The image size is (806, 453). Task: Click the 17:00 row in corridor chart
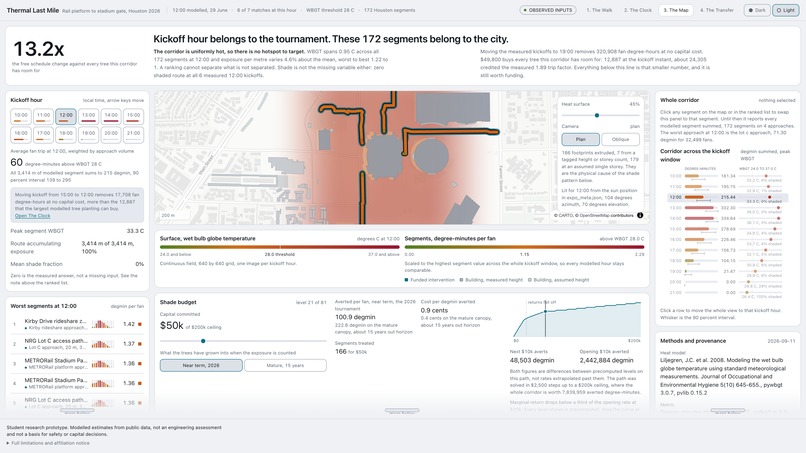727,250
